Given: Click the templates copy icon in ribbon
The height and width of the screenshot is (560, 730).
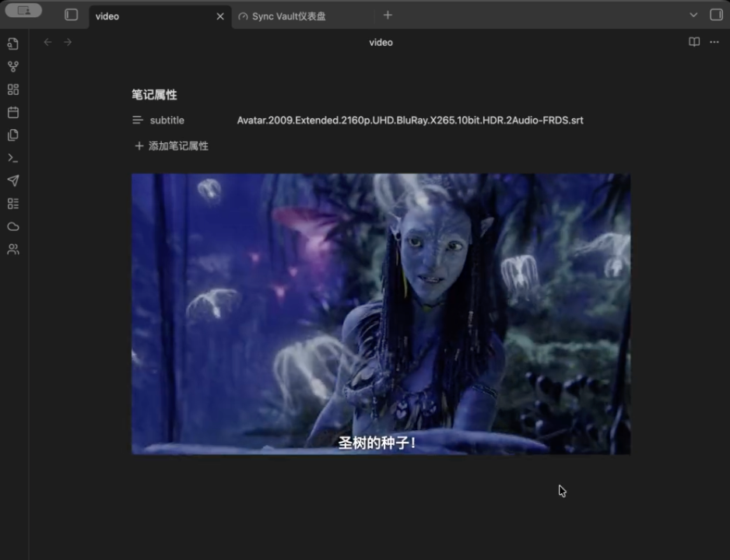Looking at the screenshot, I should pyautogui.click(x=12, y=135).
